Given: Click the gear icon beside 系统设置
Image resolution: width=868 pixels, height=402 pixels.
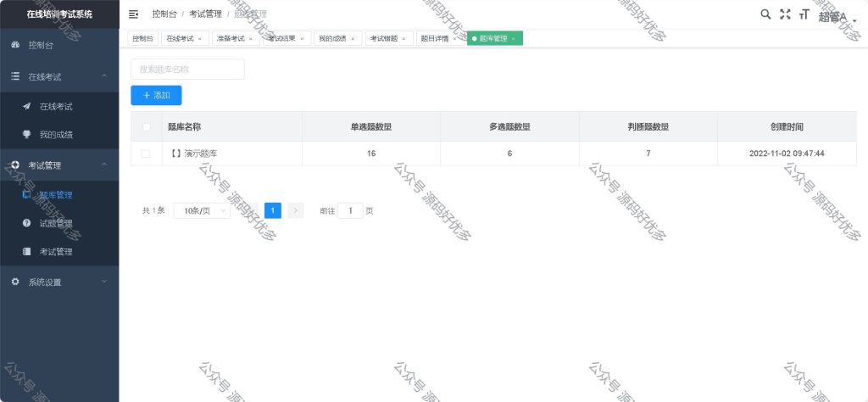Looking at the screenshot, I should coord(15,282).
